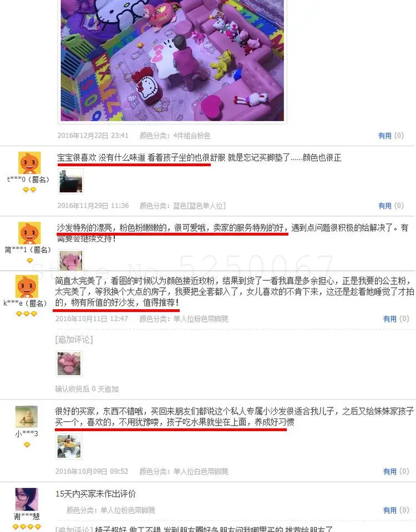Click the diamond rating icons under k***e
The height and width of the screenshot is (532, 416).
[27, 314]
